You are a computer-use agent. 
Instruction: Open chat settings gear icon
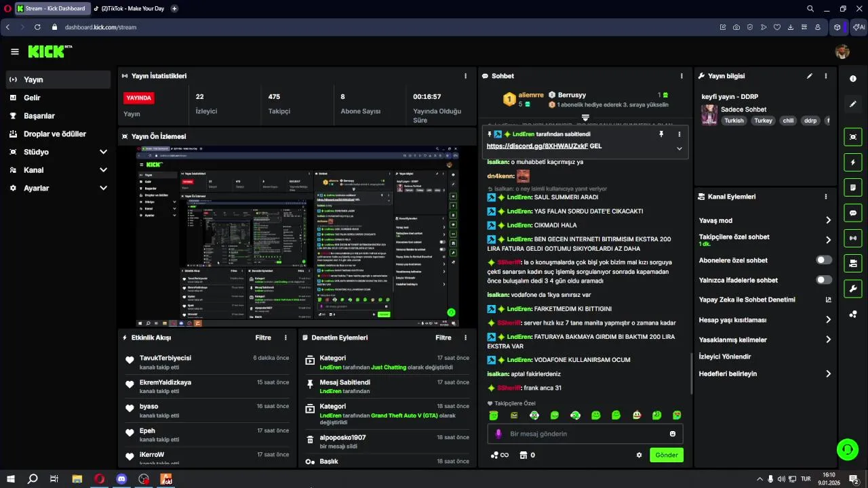(639, 455)
